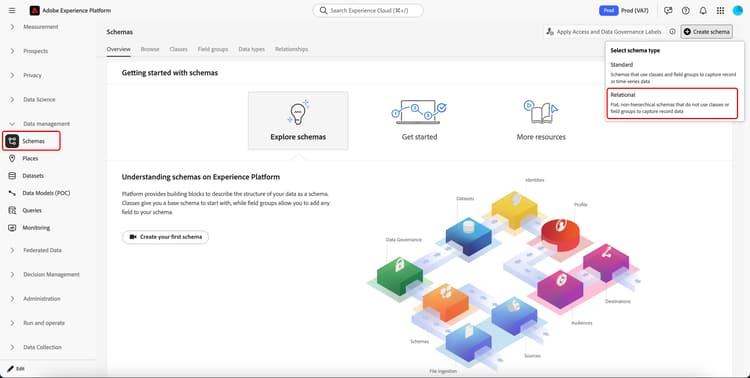Switch to the Browse tab

(x=150, y=49)
